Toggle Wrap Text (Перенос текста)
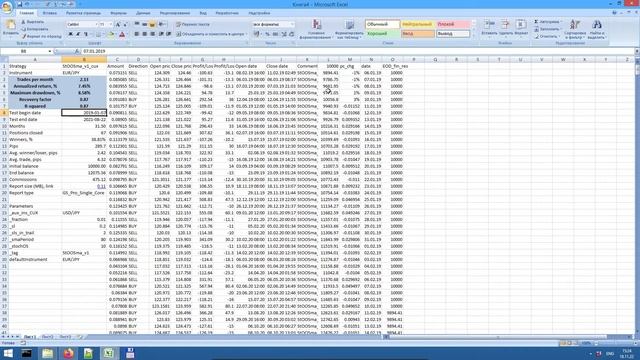This screenshot has width=640, height=360. [193, 24]
